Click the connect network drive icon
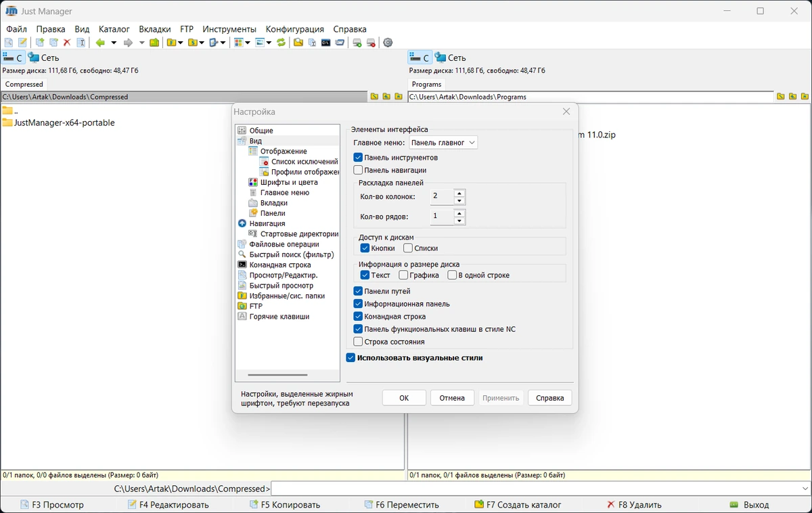This screenshot has width=812, height=513. [357, 43]
